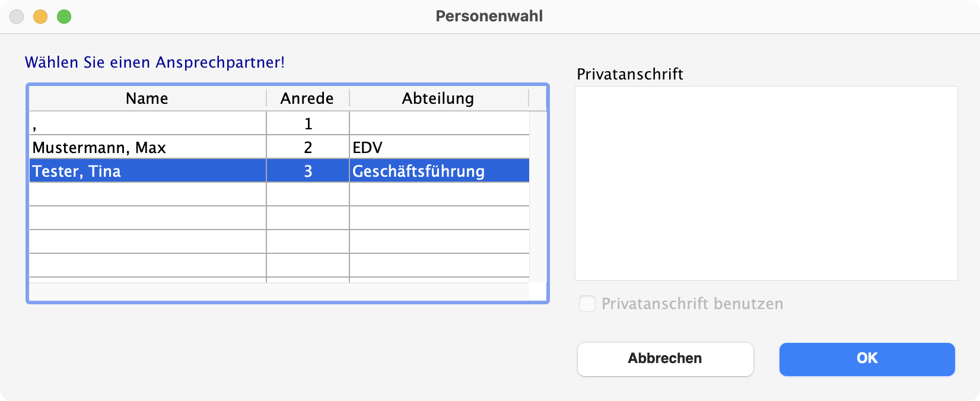Select the Mustermann, Max contact
The width and height of the screenshot is (980, 401).
click(x=147, y=148)
